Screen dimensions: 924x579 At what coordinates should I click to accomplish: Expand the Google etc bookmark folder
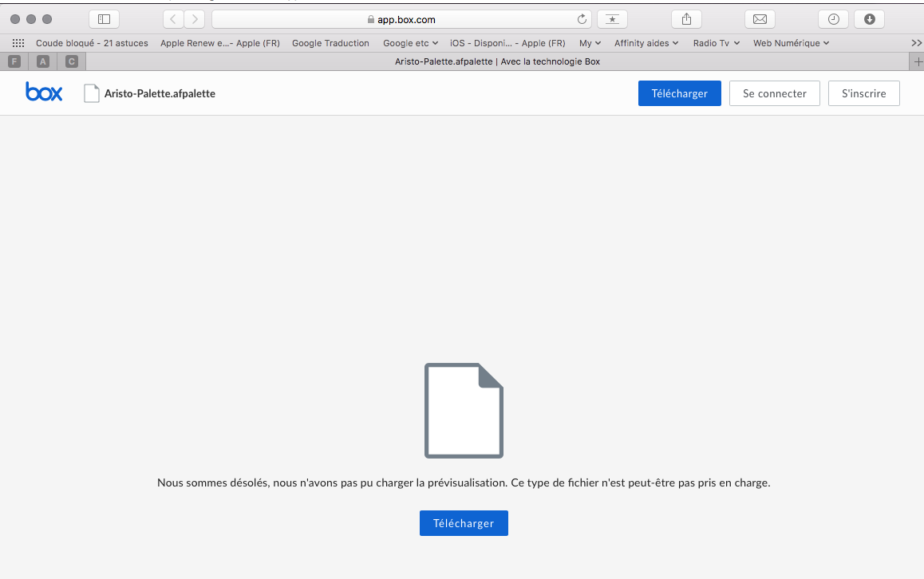410,43
